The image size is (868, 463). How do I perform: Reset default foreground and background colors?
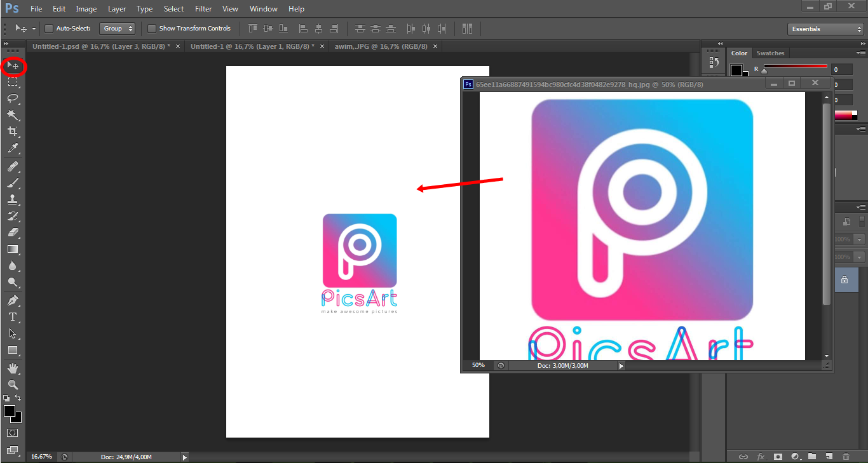(6, 398)
